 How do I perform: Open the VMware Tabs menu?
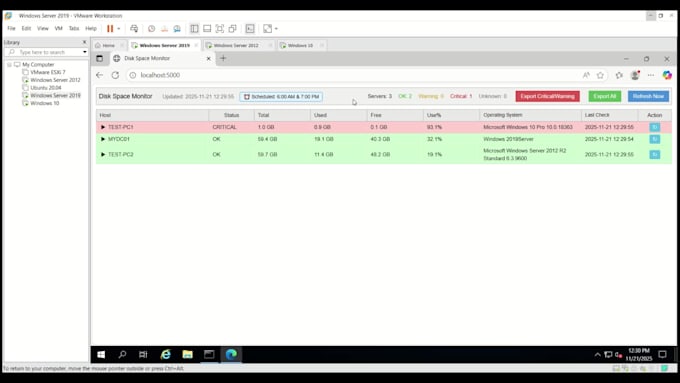point(74,29)
